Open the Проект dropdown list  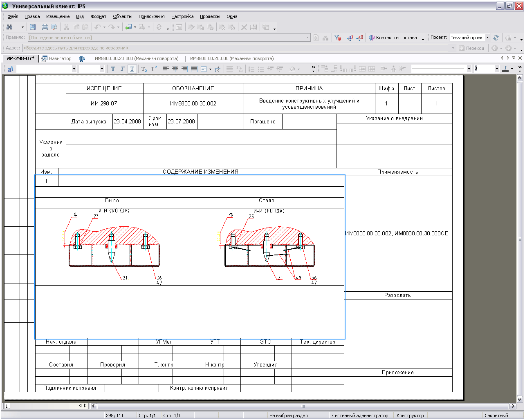point(487,38)
